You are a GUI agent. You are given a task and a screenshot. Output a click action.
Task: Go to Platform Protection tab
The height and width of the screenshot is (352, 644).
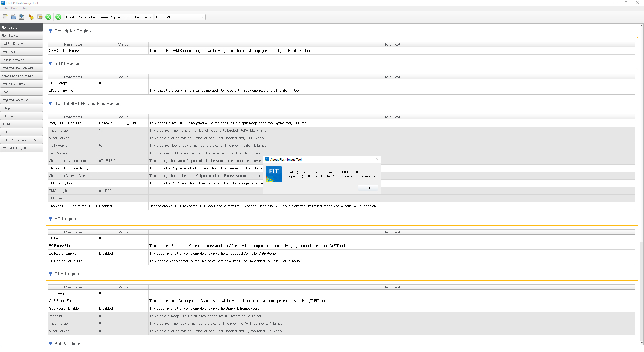pos(21,60)
